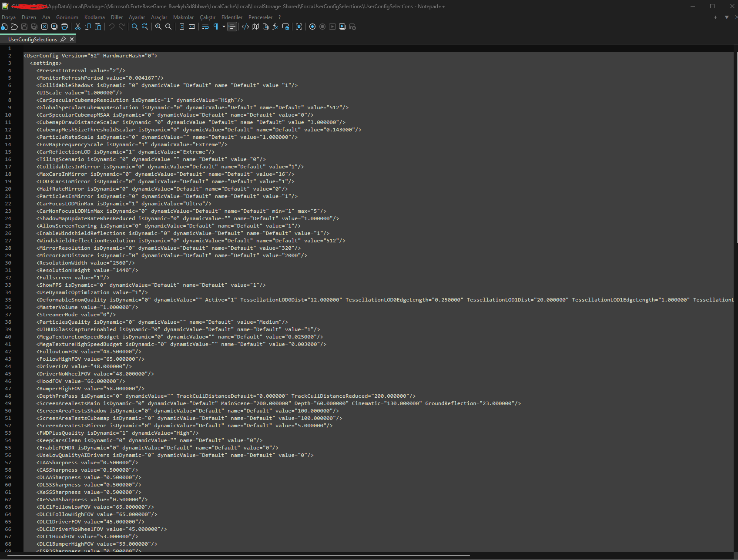This screenshot has width=738, height=560.
Task: Click the Cut scissors icon
Action: coord(78,27)
